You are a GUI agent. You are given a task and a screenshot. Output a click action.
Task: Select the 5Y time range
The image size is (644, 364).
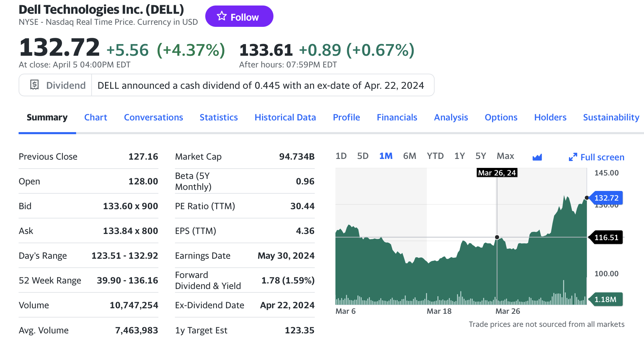click(x=481, y=156)
